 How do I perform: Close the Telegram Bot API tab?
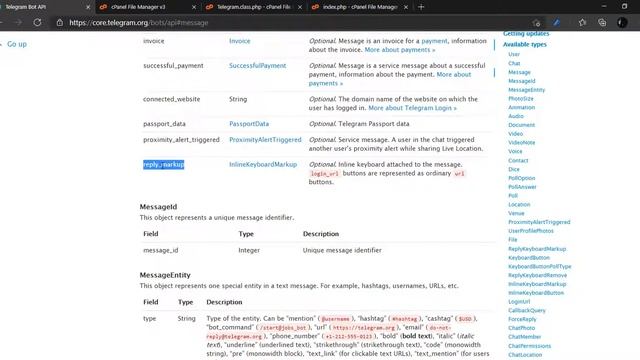pos(88,7)
